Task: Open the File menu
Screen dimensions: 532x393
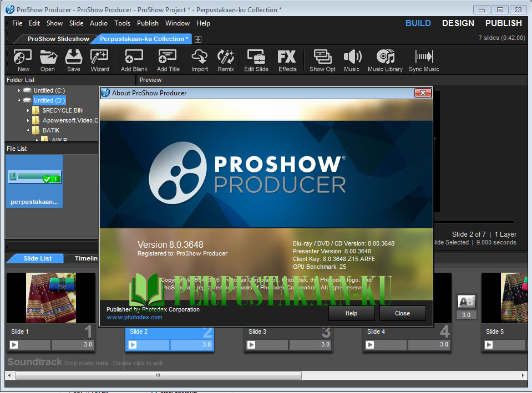Action: (x=17, y=23)
